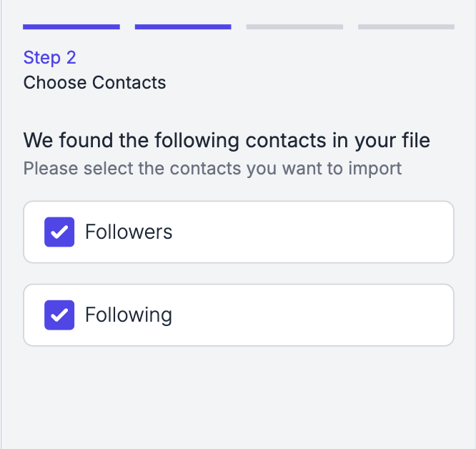Select the second purple progress step bar
Viewport: 476px width, 449px height.
click(183, 27)
